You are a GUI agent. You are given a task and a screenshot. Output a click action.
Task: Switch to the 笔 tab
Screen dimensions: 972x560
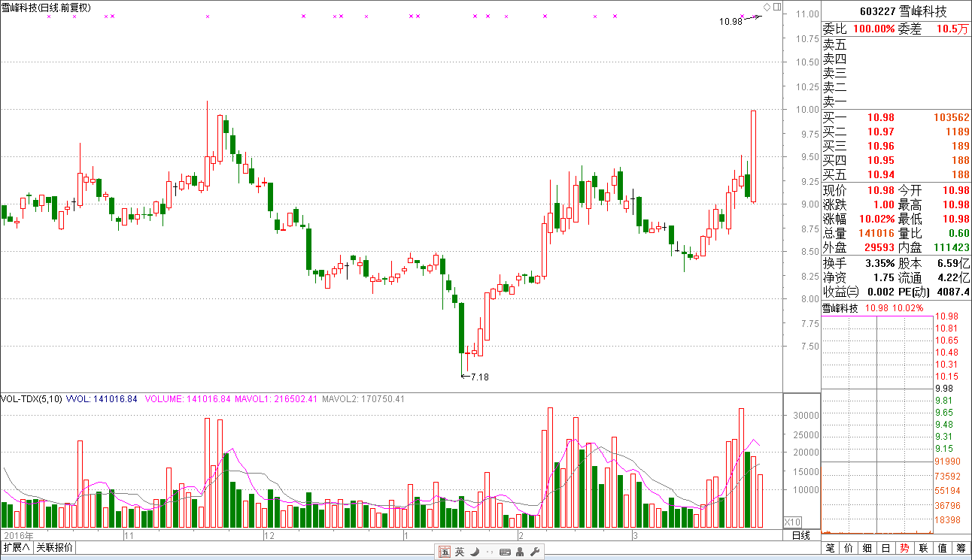point(831,548)
